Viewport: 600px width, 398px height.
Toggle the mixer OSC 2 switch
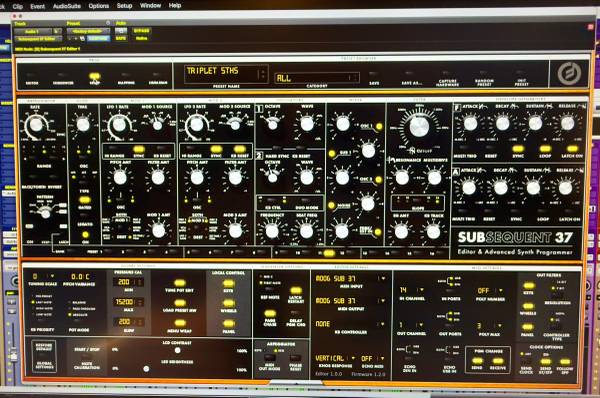(379, 179)
